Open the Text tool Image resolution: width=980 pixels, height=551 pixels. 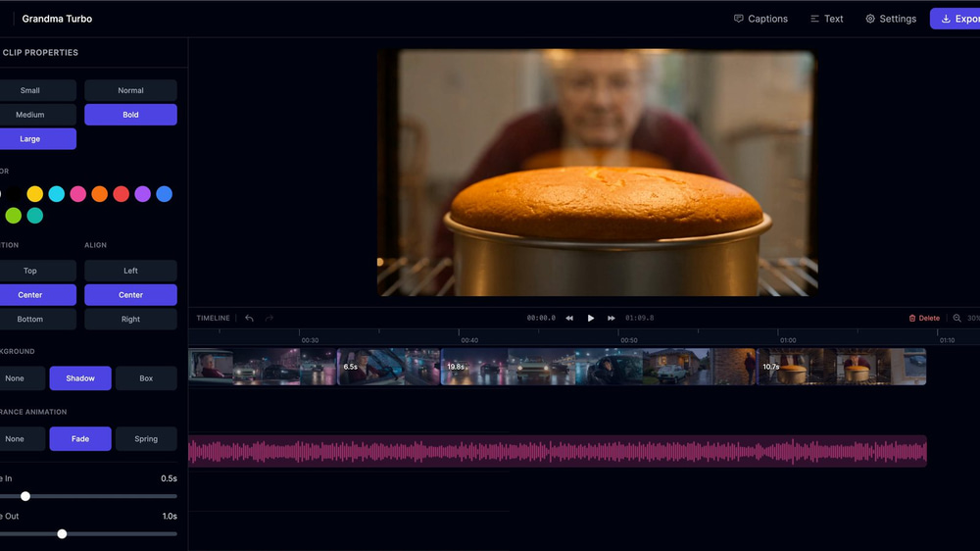(x=827, y=19)
